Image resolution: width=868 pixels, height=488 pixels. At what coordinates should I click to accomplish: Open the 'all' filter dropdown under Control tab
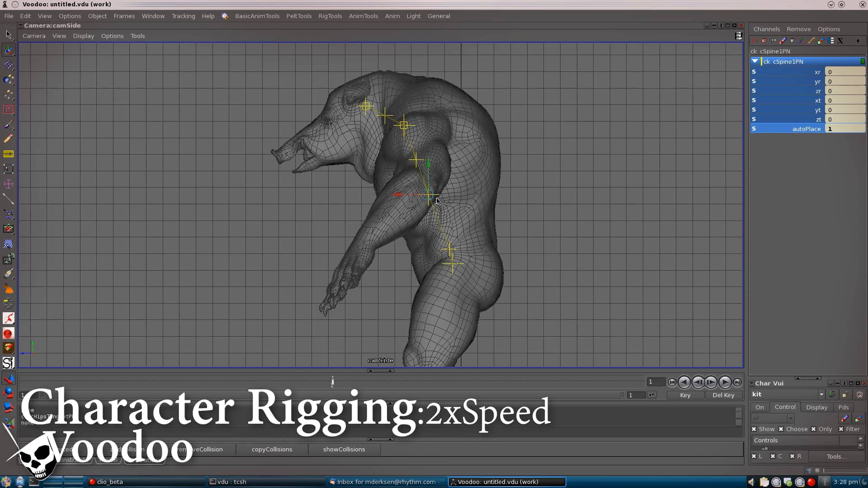point(791,418)
